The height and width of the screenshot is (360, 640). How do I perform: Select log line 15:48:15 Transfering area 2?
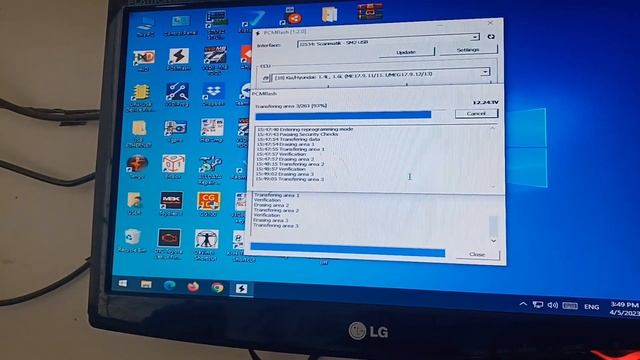(290, 164)
